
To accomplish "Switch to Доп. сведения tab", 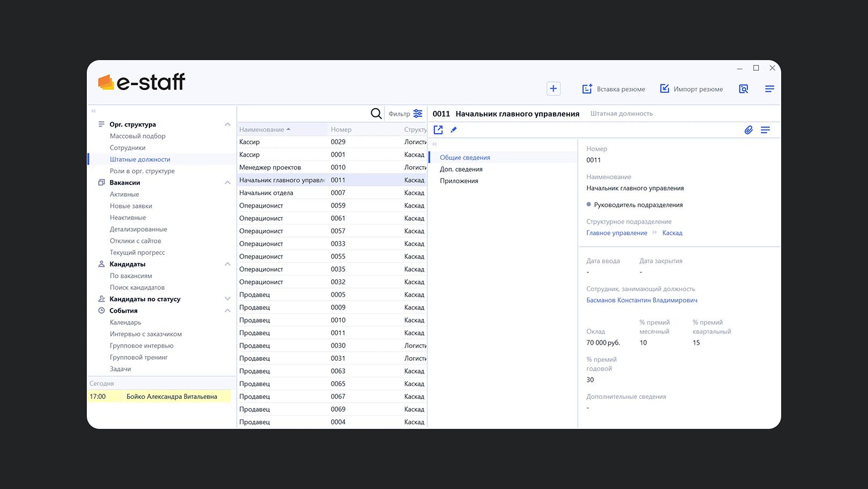I will [461, 169].
